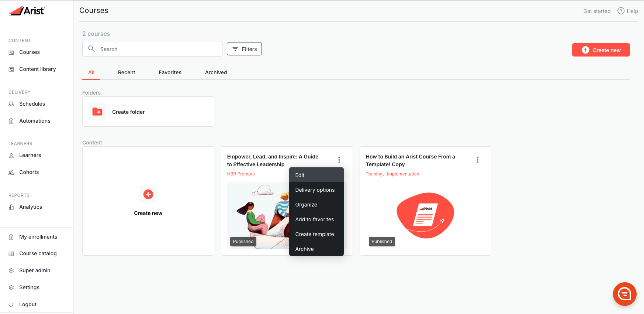This screenshot has height=314, width=644.
Task: Open Schedules from the sidebar
Action: [x=32, y=104]
